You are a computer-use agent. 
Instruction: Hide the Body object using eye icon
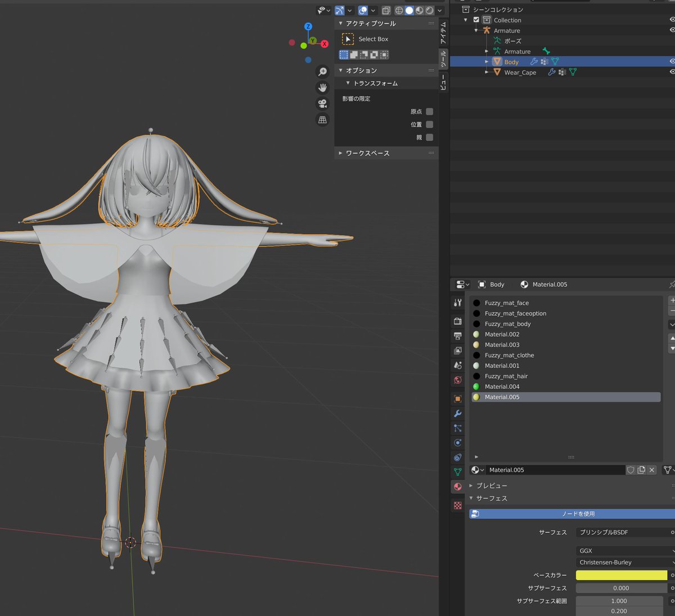pos(672,61)
